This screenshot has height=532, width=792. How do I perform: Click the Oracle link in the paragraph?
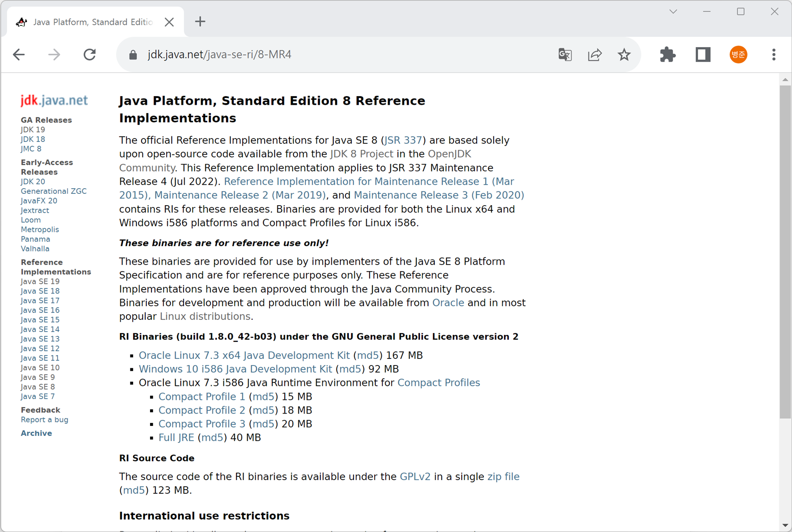(x=448, y=303)
